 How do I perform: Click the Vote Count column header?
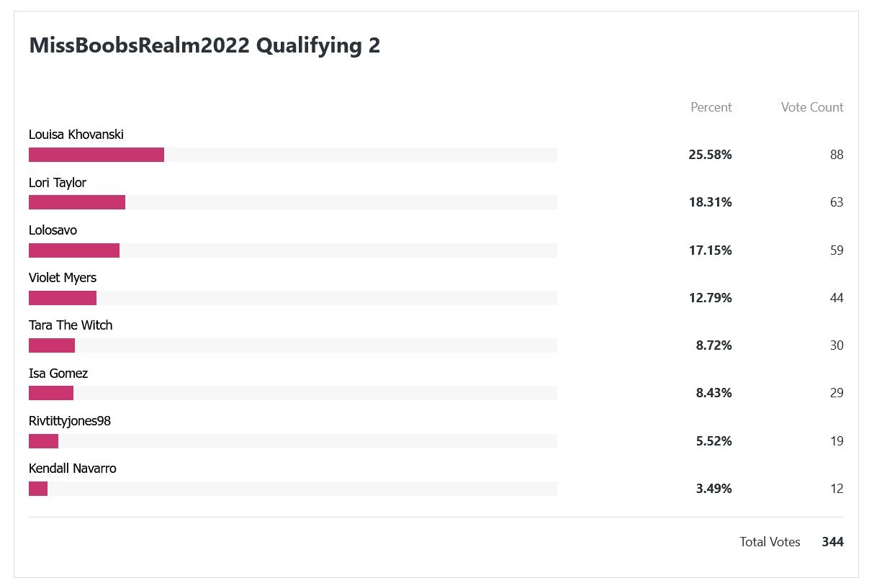coord(812,107)
